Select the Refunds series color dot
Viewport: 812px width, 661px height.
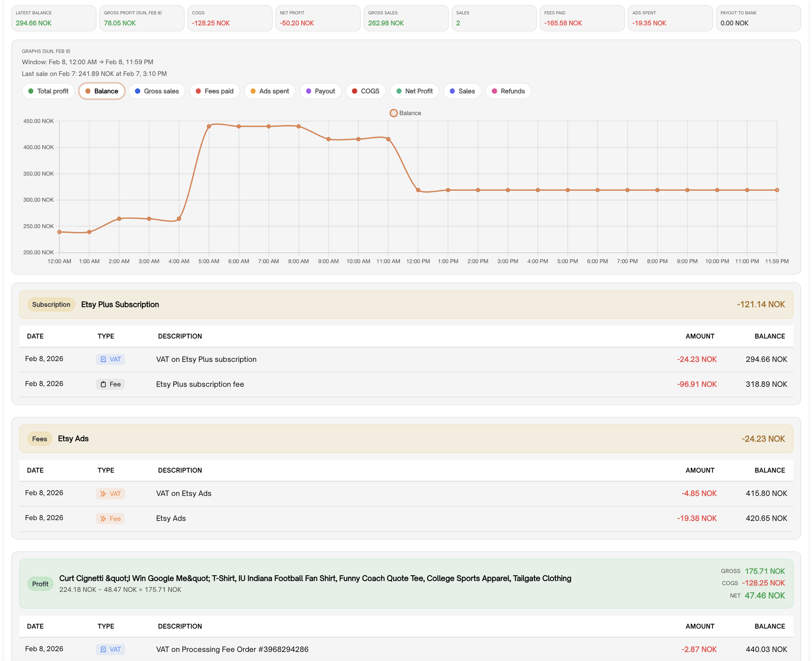point(494,91)
